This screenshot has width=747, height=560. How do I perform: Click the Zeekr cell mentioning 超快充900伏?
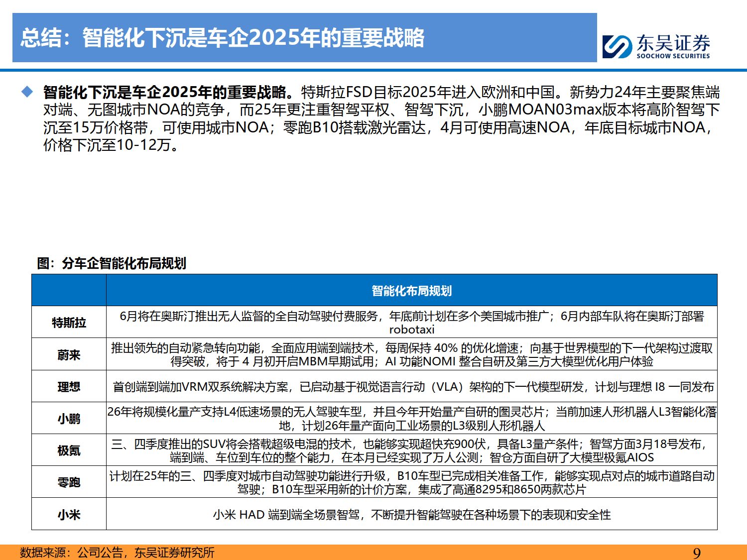[x=411, y=450]
